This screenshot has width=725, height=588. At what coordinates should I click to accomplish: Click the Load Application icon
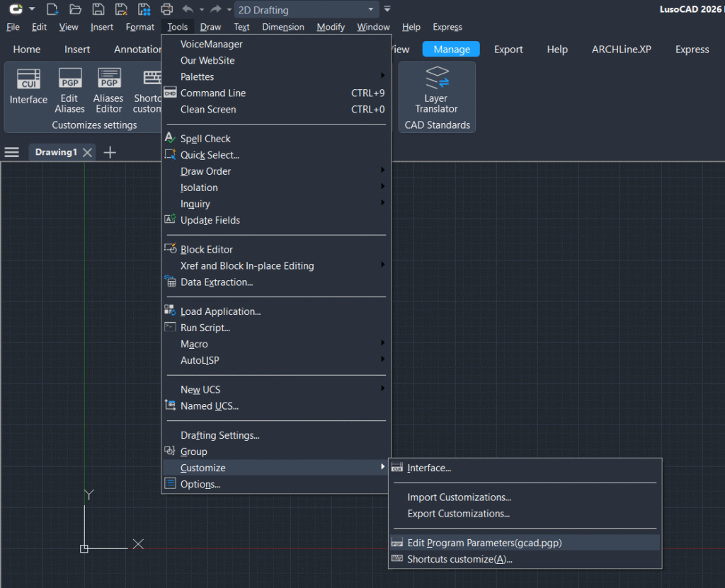pyautogui.click(x=170, y=311)
